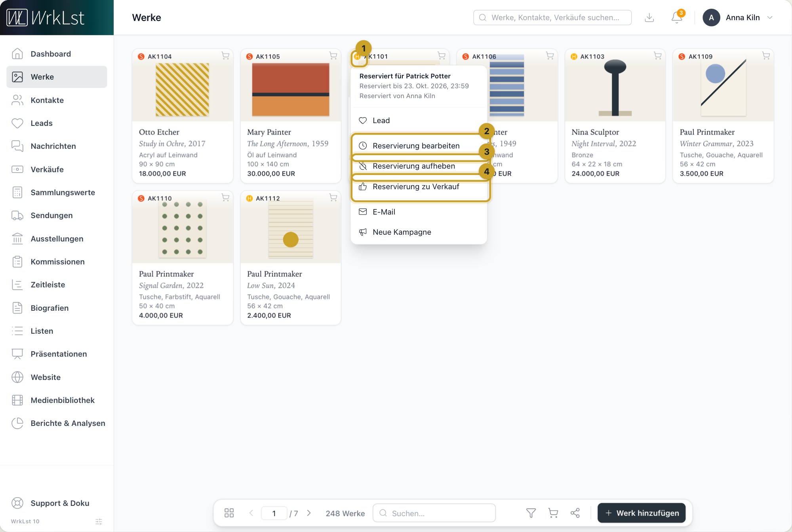The width and height of the screenshot is (792, 532).
Task: Select Neue Kampagne in popup menu
Action: [419, 232]
